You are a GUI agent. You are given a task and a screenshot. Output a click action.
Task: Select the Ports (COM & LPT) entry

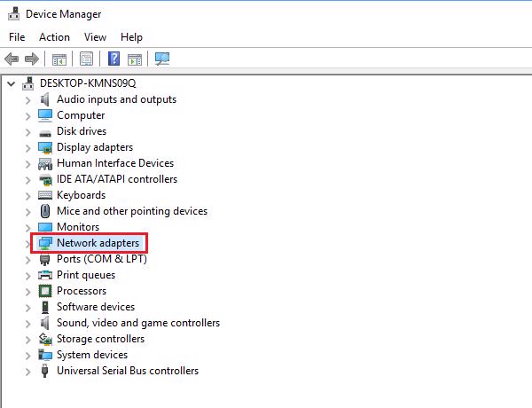(x=101, y=259)
